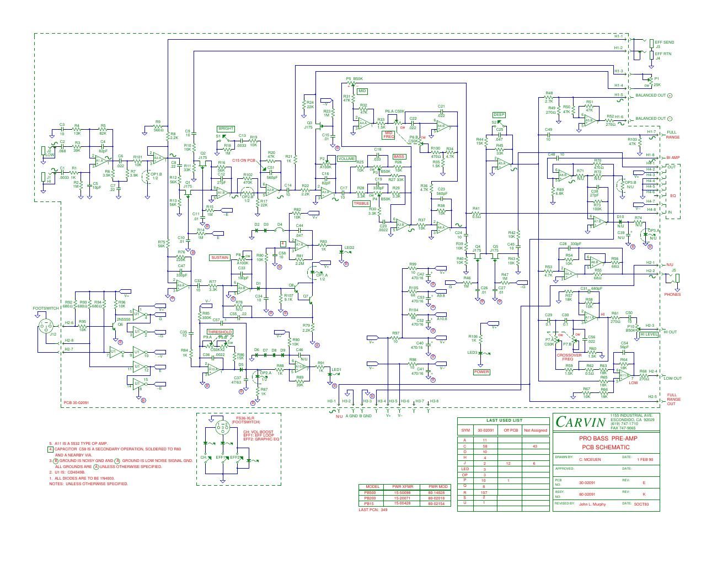Click the CARVIN logo

(580, 423)
